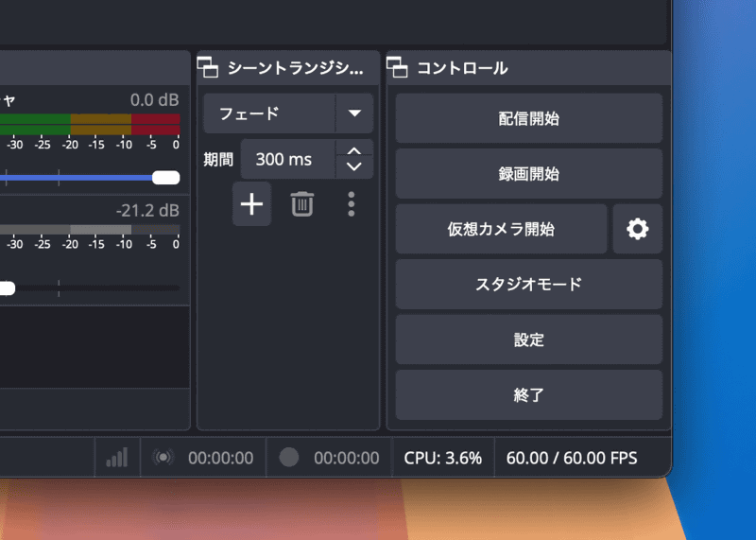Viewport: 756px width, 540px height.
Task: Click the 300 ms duration field
Action: tap(288, 159)
